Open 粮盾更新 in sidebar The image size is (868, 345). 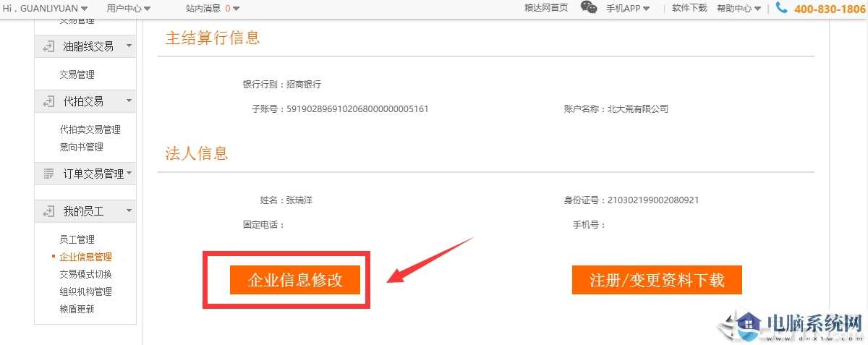click(x=77, y=309)
